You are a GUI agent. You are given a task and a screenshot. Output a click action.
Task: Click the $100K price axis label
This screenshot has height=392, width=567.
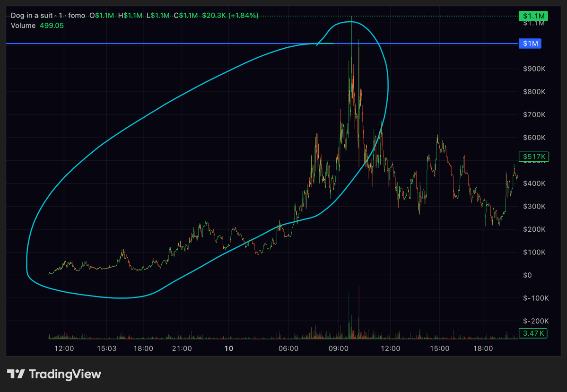pos(534,252)
